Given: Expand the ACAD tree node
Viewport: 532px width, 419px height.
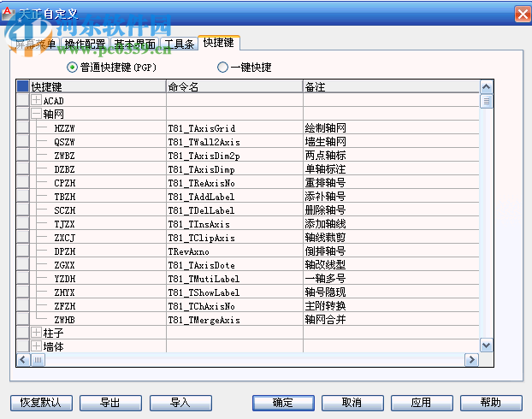Looking at the screenshot, I should (36, 100).
